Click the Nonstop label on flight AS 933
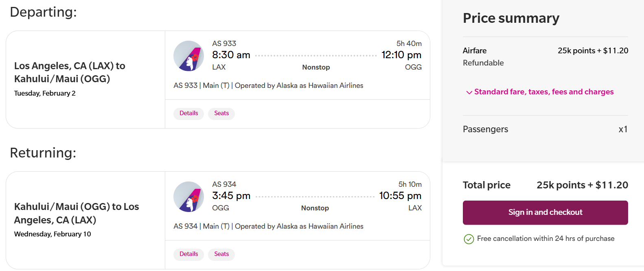Image resolution: width=644 pixels, height=271 pixels. click(316, 67)
